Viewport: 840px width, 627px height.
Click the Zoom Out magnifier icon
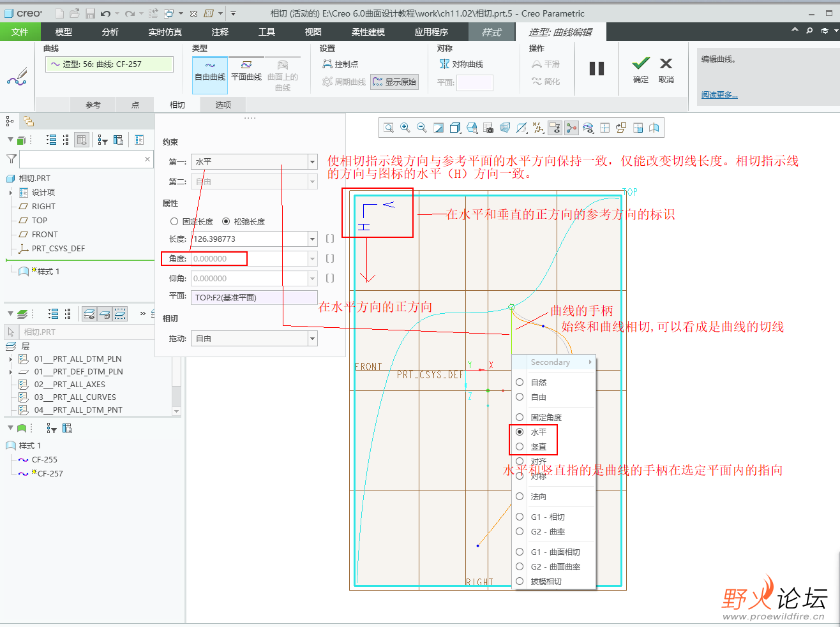coord(422,128)
